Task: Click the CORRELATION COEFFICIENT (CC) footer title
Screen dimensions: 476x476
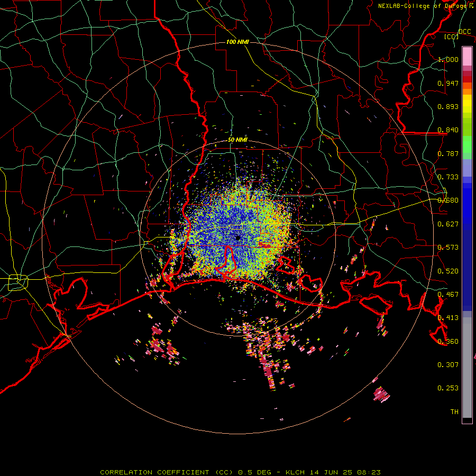Action: [167, 472]
